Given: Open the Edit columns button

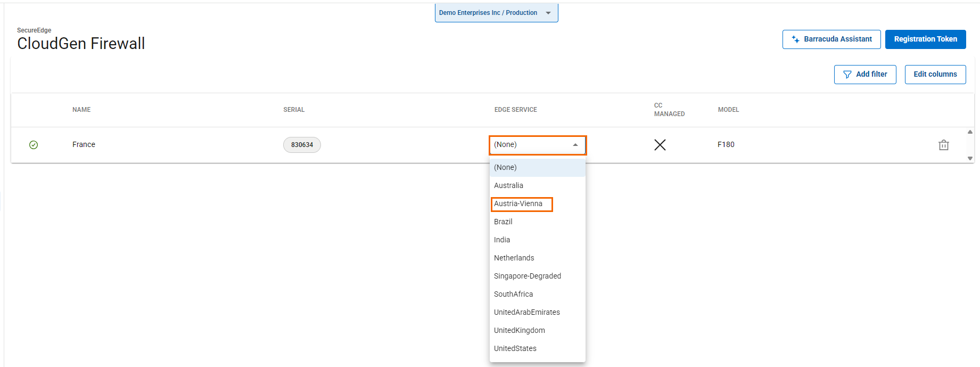Looking at the screenshot, I should pyautogui.click(x=935, y=75).
